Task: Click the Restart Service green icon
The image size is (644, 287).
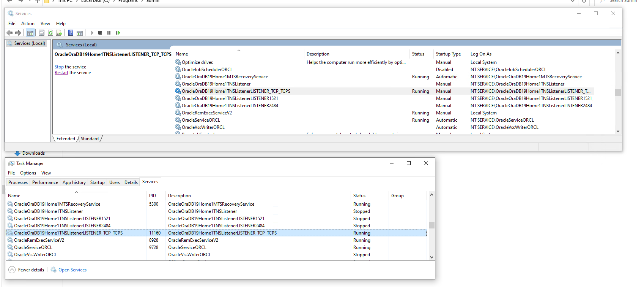Action: click(x=118, y=33)
